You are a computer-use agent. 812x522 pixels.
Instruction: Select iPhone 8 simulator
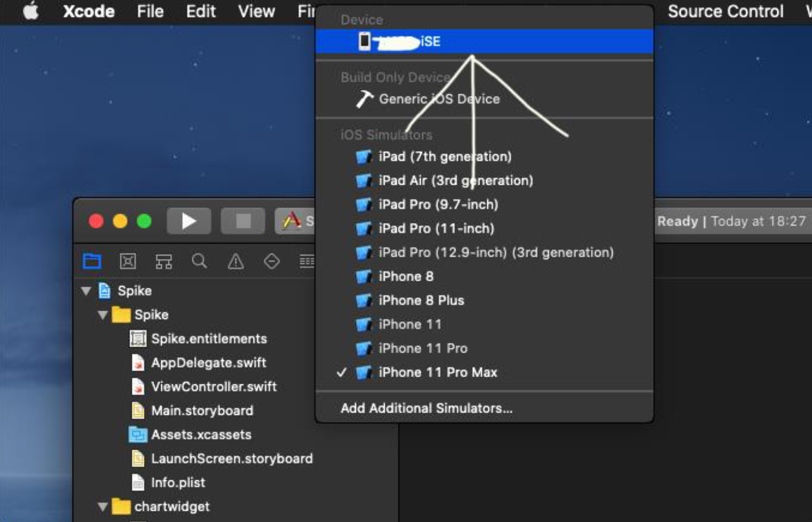point(484,277)
